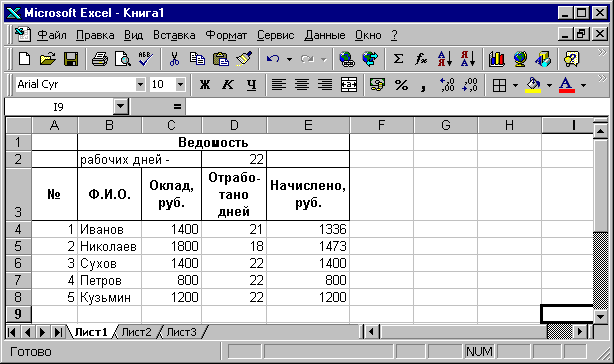Cut selection with the scissors icon

174,59
